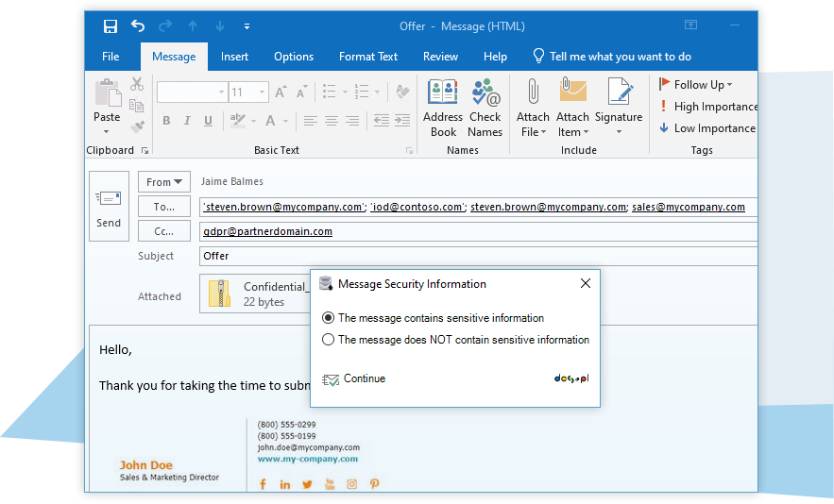
Task: Select 'The message does NOT contain sensitive information'
Action: [x=329, y=340]
